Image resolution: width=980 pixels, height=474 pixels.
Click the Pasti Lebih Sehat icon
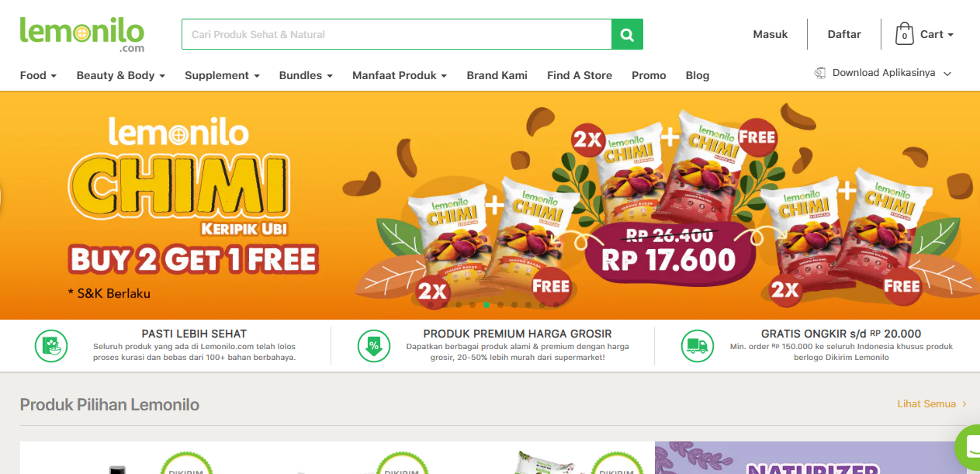point(51,346)
